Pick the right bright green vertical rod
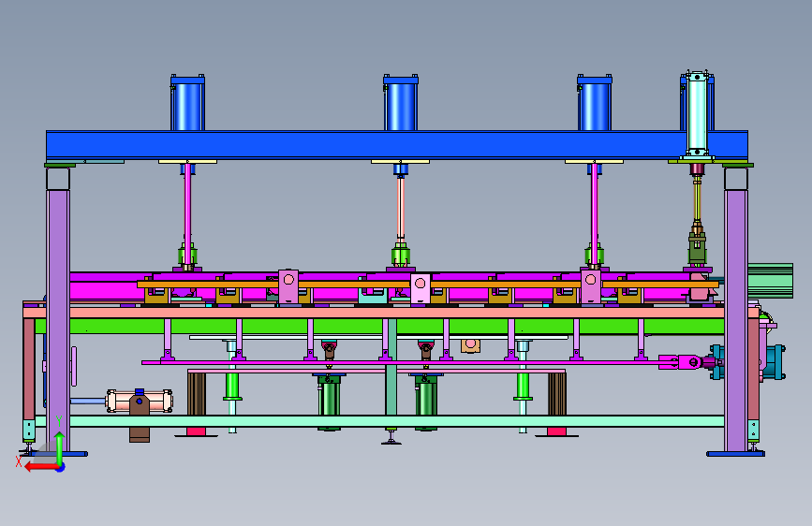This screenshot has width=812, height=526. point(523,386)
